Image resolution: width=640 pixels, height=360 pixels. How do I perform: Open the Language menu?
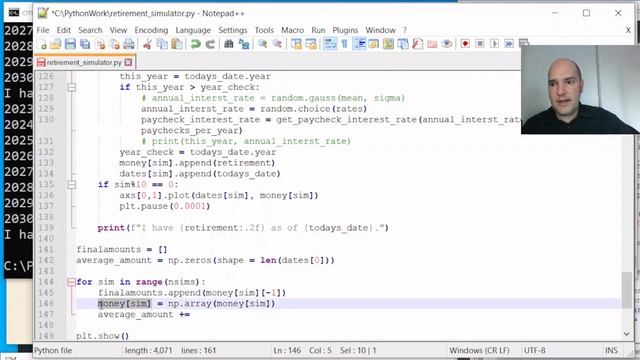click(193, 30)
